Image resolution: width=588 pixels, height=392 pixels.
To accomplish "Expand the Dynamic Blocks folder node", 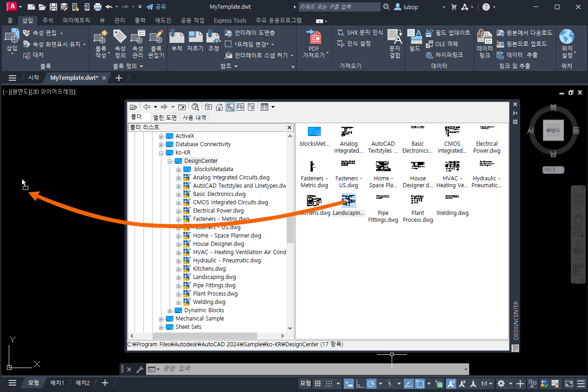I will tap(170, 310).
